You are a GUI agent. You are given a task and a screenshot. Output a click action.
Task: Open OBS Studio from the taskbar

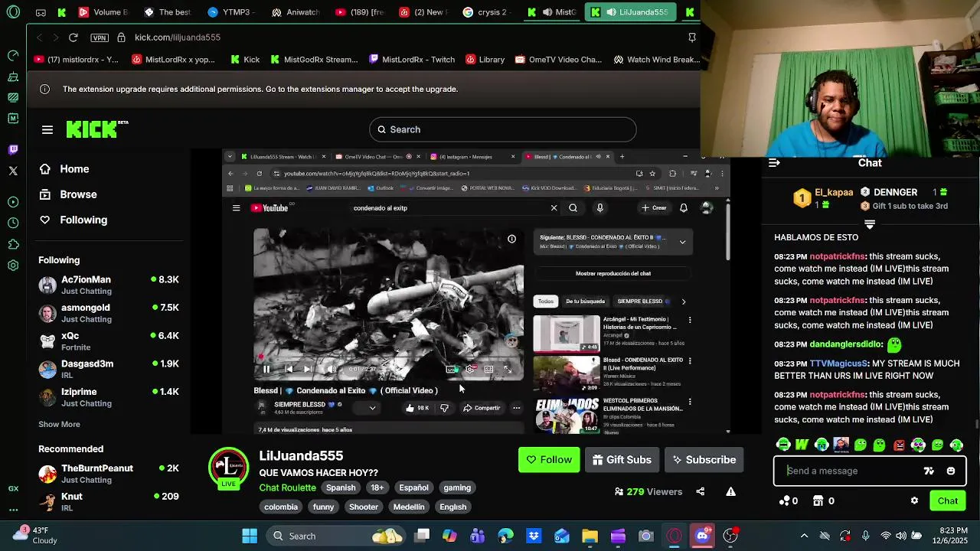730,536
